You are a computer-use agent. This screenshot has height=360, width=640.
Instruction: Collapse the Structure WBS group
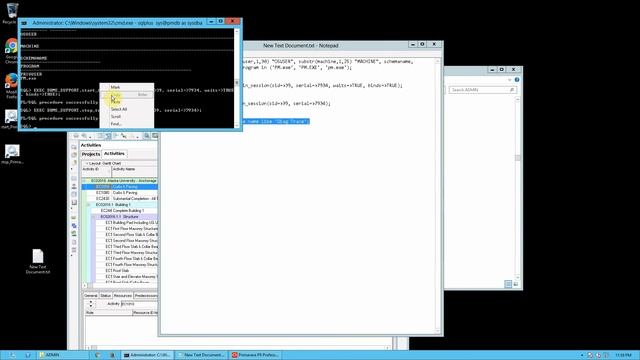pyautogui.click(x=93, y=216)
